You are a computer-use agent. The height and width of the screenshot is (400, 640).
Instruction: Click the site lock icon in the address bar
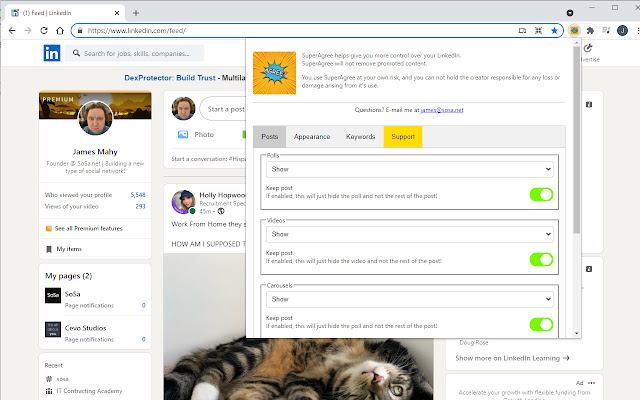[80, 31]
